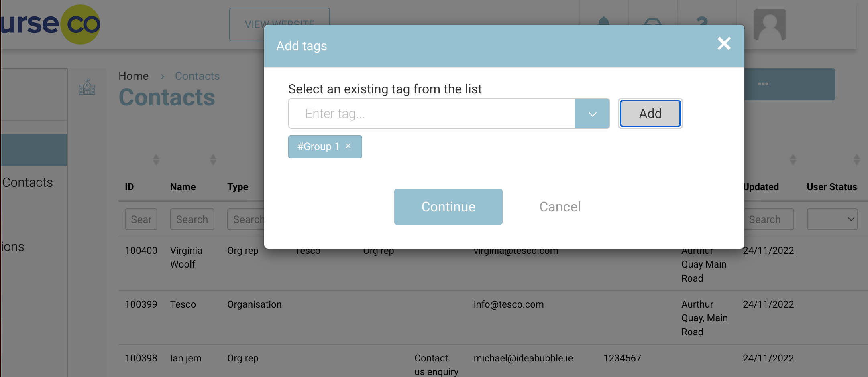The image size is (868, 377).
Task: Click the organisation building icon
Action: click(87, 87)
